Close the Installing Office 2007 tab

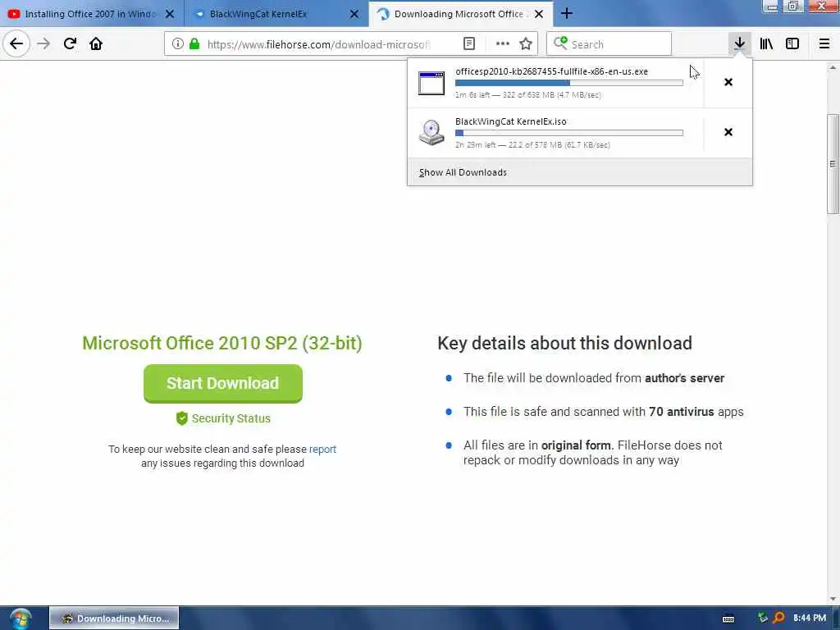[x=170, y=14]
